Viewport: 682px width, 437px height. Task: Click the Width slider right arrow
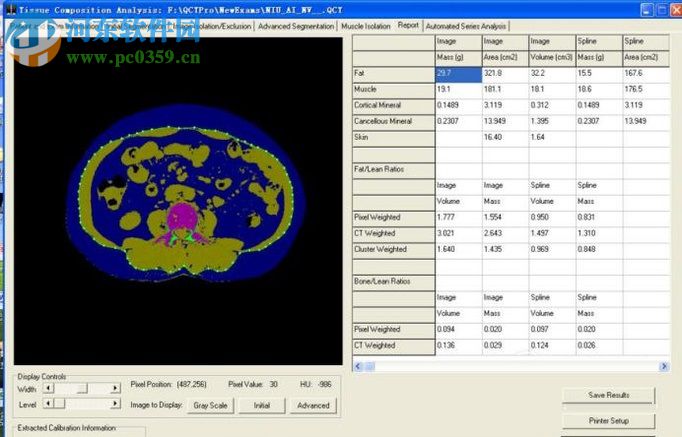pyautogui.click(x=116, y=388)
